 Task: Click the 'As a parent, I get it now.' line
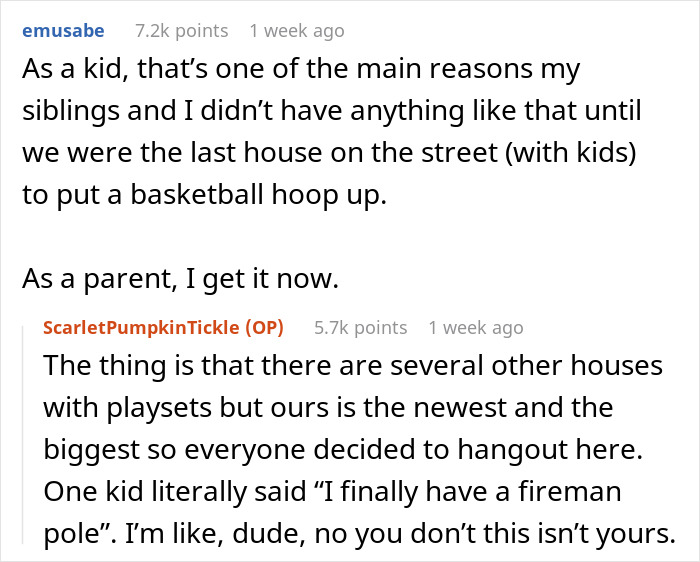tap(180, 281)
